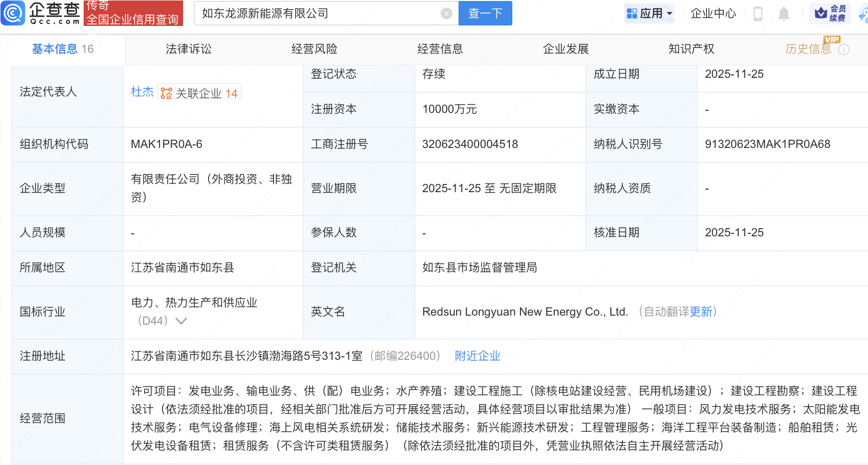Image resolution: width=868 pixels, height=465 pixels.
Task: Expand the 国标行业 D44 chevron
Action: point(181,321)
